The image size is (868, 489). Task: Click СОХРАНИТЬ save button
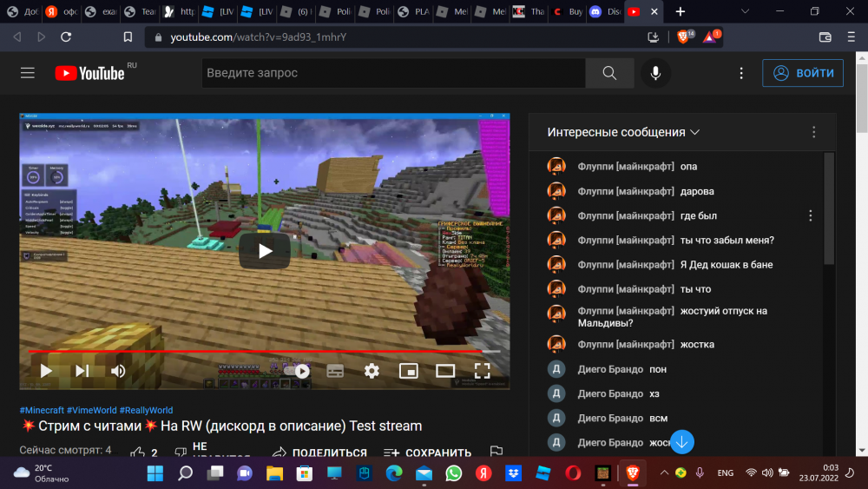[x=427, y=452]
